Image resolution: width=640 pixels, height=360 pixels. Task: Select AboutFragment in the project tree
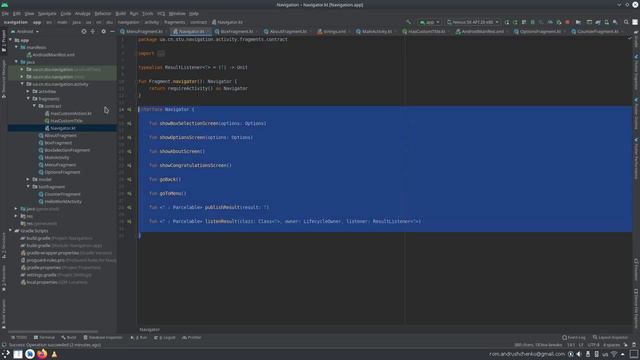pos(60,136)
